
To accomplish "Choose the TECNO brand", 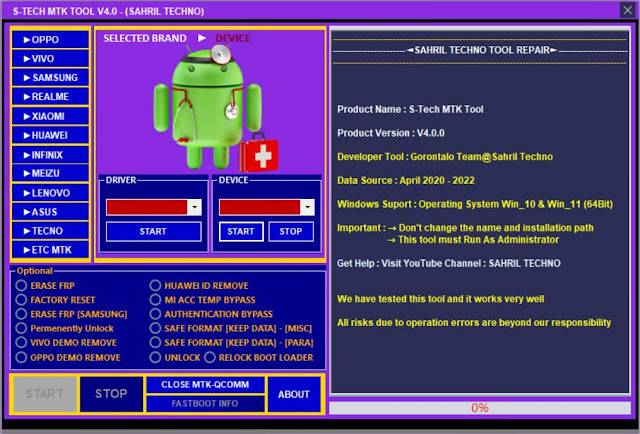I will point(50,231).
